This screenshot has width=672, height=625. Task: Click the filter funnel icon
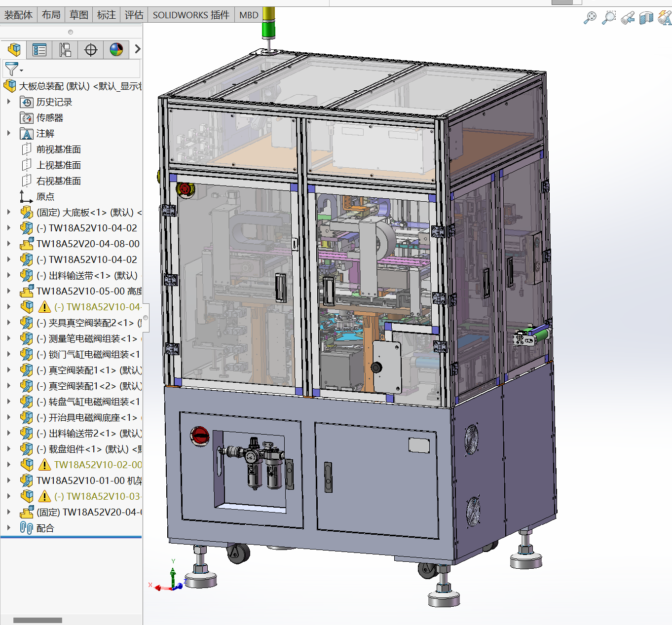tap(11, 69)
